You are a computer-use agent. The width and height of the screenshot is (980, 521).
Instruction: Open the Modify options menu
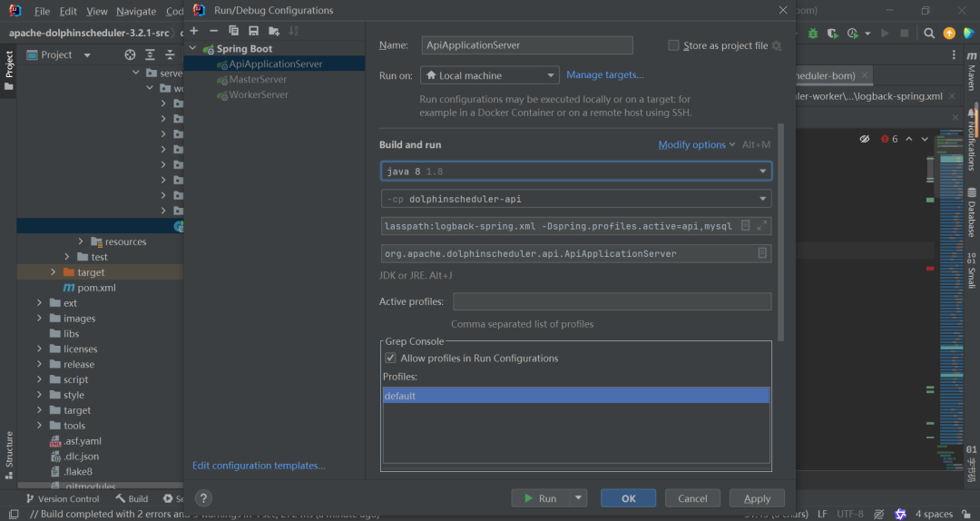(696, 144)
